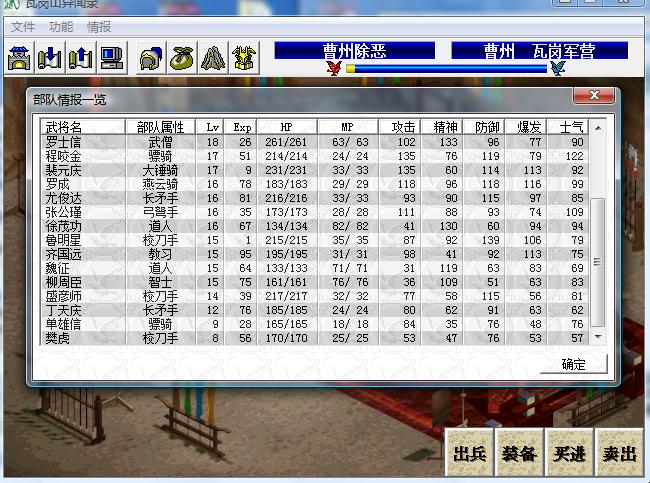The image size is (650, 483).
Task: Click the blue bird marker icon
Action: [x=558, y=68]
